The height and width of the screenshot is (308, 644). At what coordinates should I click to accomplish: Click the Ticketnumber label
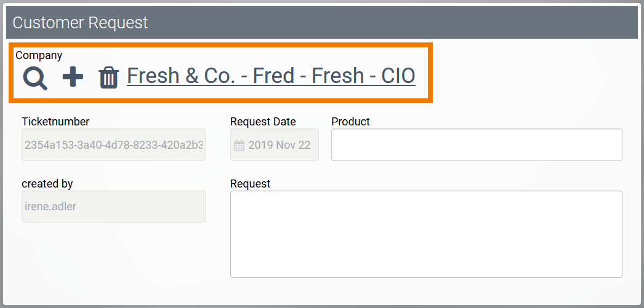55,122
